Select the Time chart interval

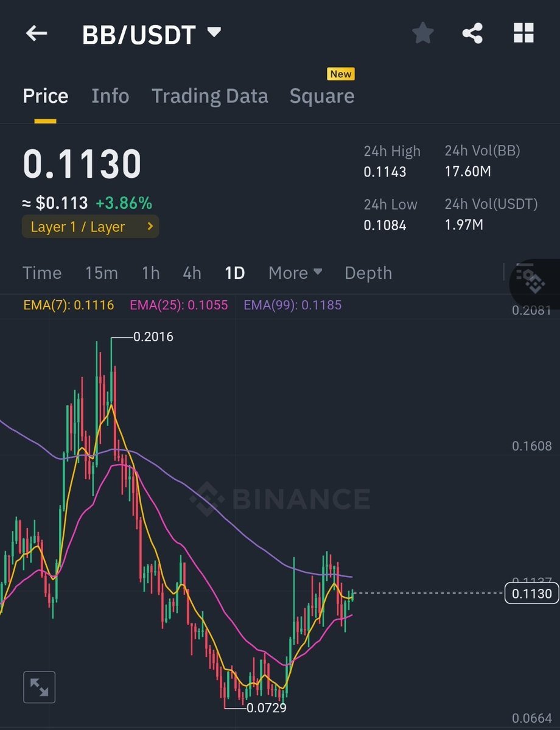click(x=42, y=273)
